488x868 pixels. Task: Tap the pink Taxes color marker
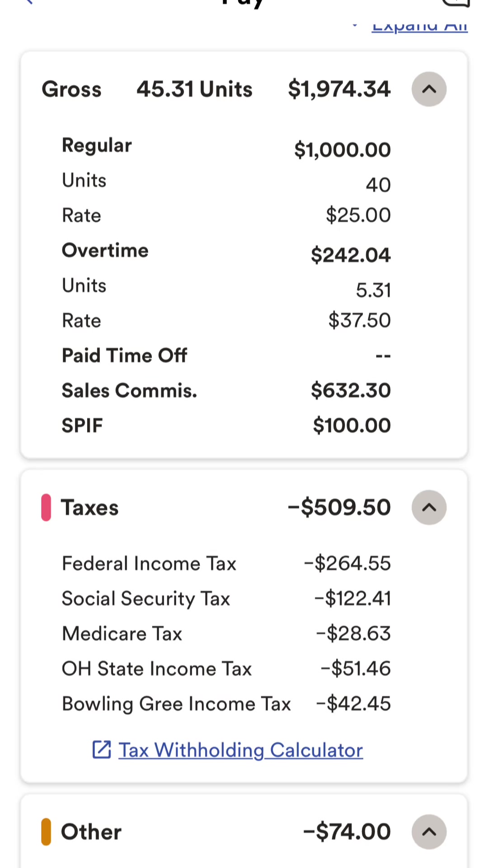click(x=46, y=507)
